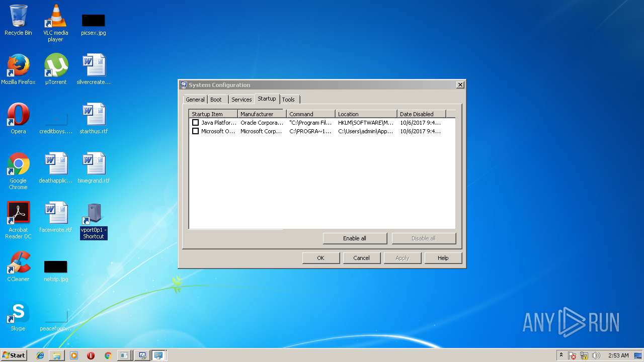The image size is (644, 362).
Task: Select the µTorrent desktop shortcut
Action: [x=55, y=69]
